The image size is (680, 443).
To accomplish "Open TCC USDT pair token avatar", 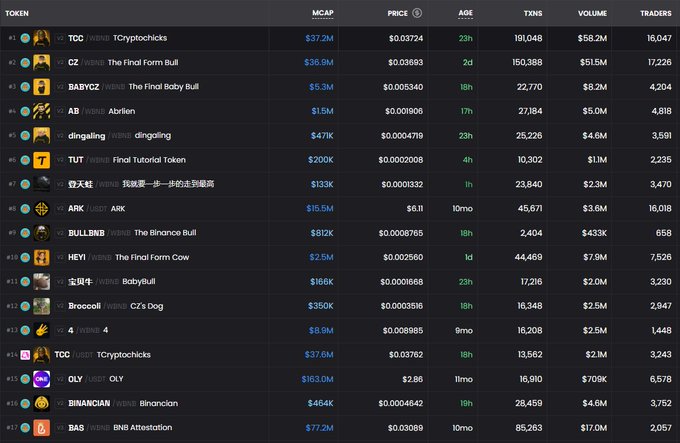I will click(x=42, y=355).
